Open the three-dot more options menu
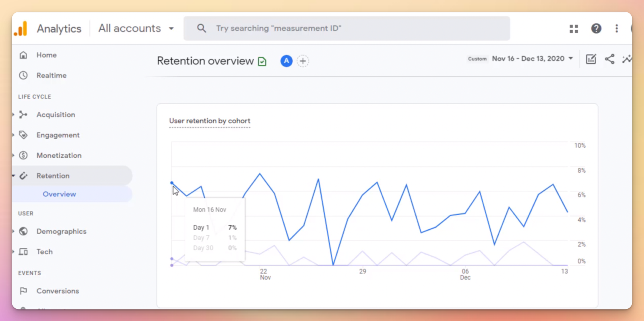The width and height of the screenshot is (644, 321). tap(616, 29)
